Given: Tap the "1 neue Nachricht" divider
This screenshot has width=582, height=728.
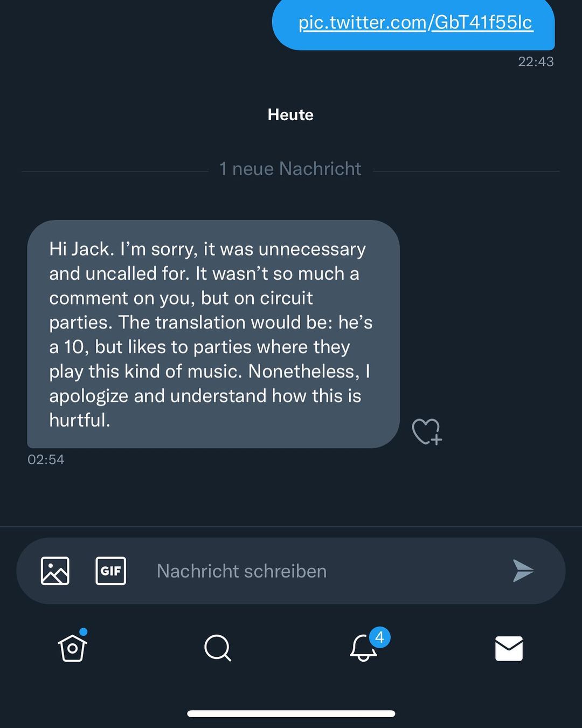Looking at the screenshot, I should (x=290, y=169).
